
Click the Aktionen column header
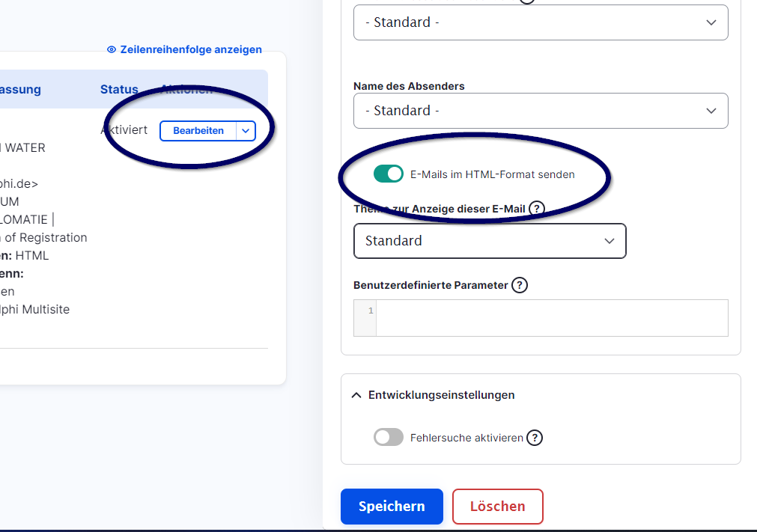pos(186,90)
